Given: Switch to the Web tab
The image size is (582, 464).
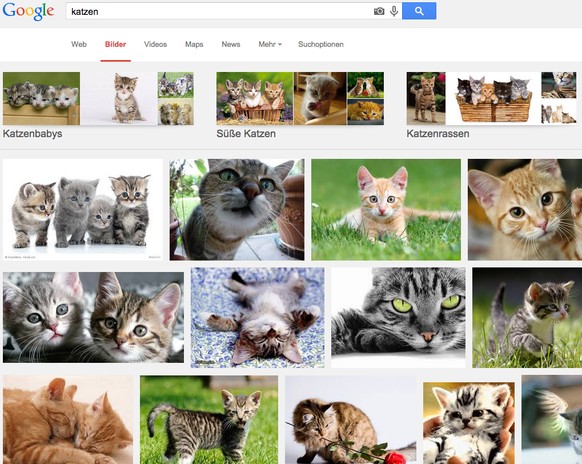Looking at the screenshot, I should (79, 44).
